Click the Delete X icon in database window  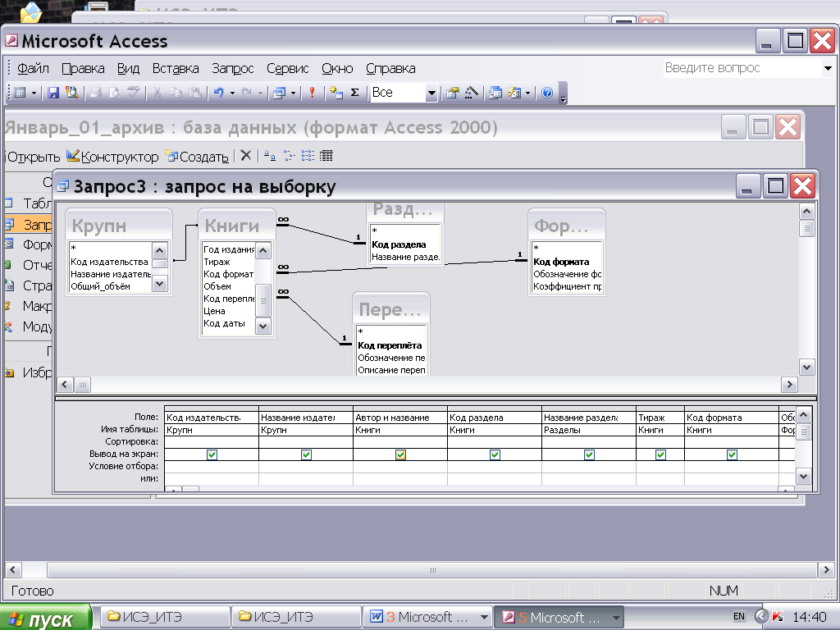(246, 155)
